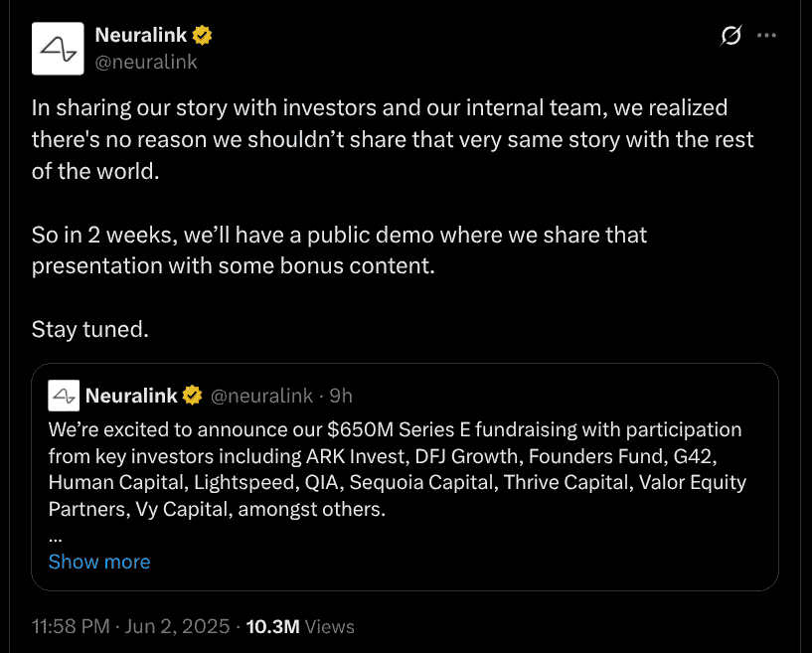Open the quoted $650M Series E announcement text
Image resolution: width=812 pixels, height=653 pixels.
point(396,469)
